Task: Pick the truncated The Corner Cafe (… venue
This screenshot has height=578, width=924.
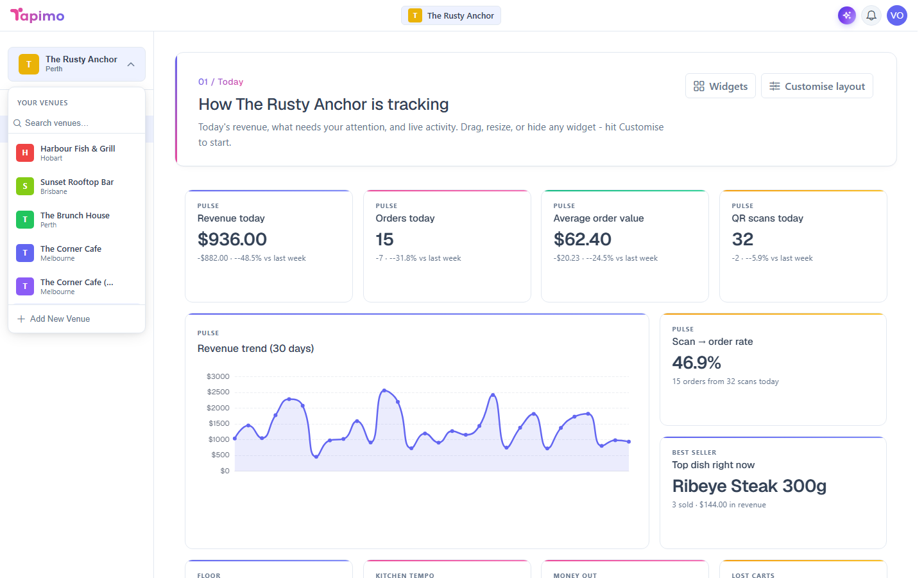Action: (x=76, y=286)
